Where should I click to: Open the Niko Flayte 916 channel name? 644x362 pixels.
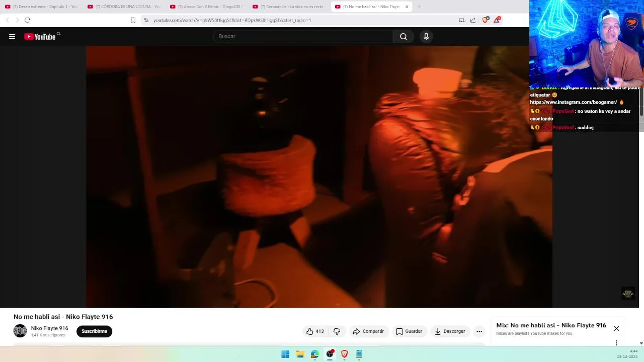pyautogui.click(x=49, y=328)
